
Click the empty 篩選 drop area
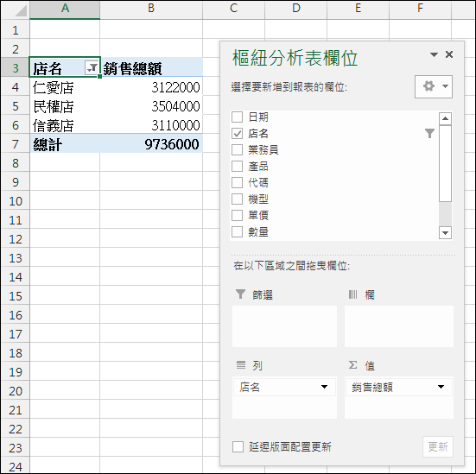click(x=284, y=326)
